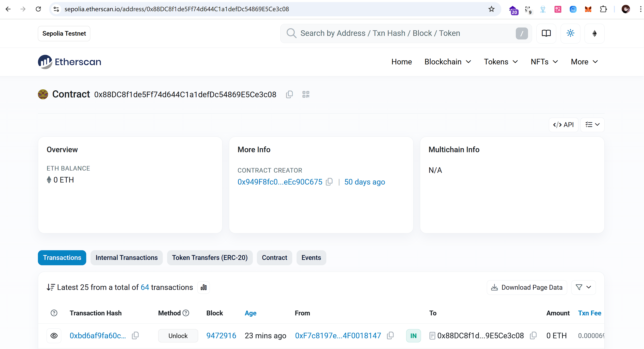644x349 pixels.
Task: Click MetaMask fox extension icon
Action: 588,9
